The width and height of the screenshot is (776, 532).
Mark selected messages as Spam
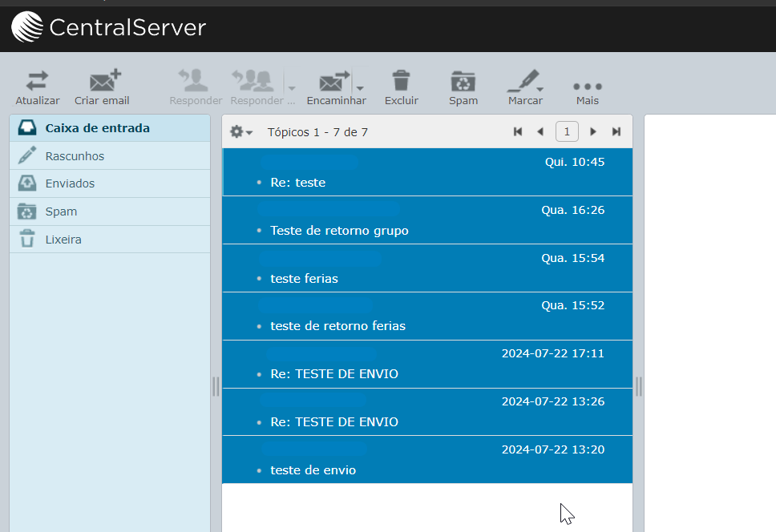[463, 82]
